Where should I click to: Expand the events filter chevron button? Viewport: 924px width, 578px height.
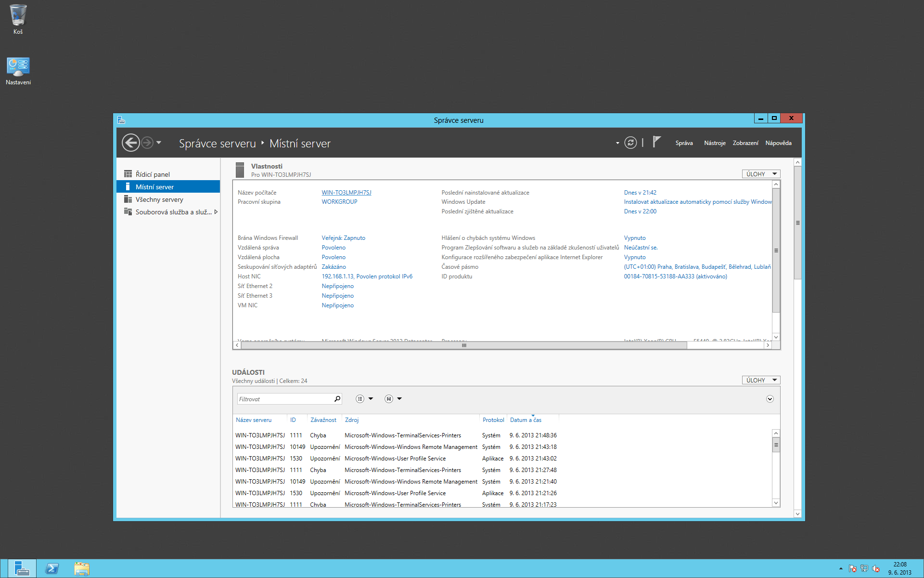point(770,399)
